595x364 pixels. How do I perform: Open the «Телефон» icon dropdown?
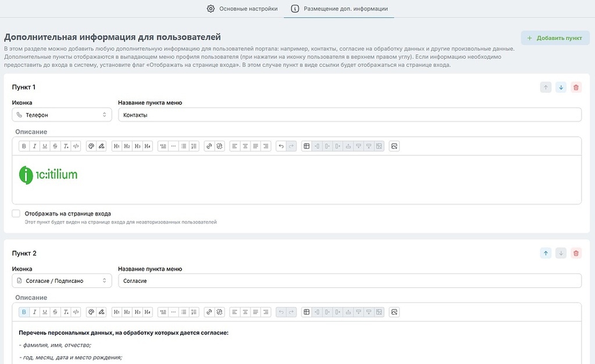pyautogui.click(x=62, y=115)
